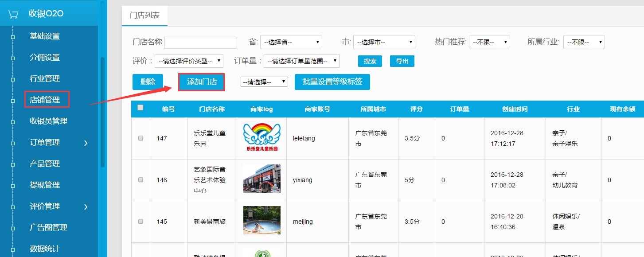Screen dimensions: 644x257
Task: Open the 评价 type dropdown
Action: [189, 61]
